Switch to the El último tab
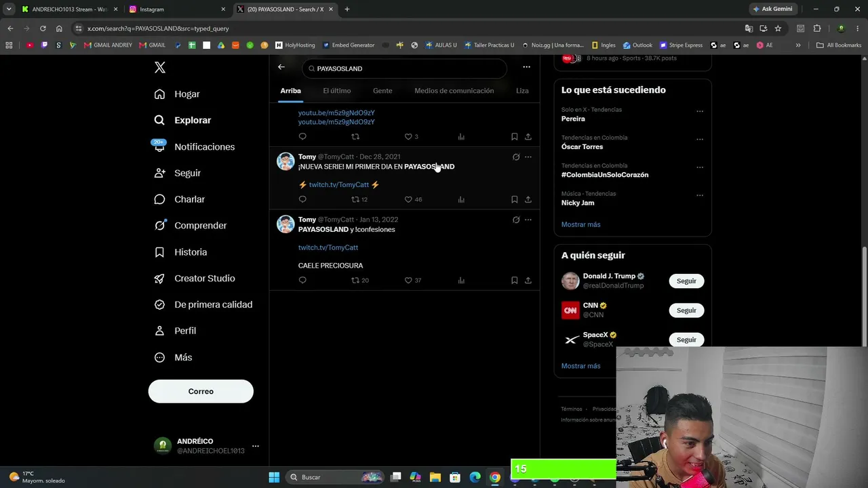868x488 pixels. (337, 91)
